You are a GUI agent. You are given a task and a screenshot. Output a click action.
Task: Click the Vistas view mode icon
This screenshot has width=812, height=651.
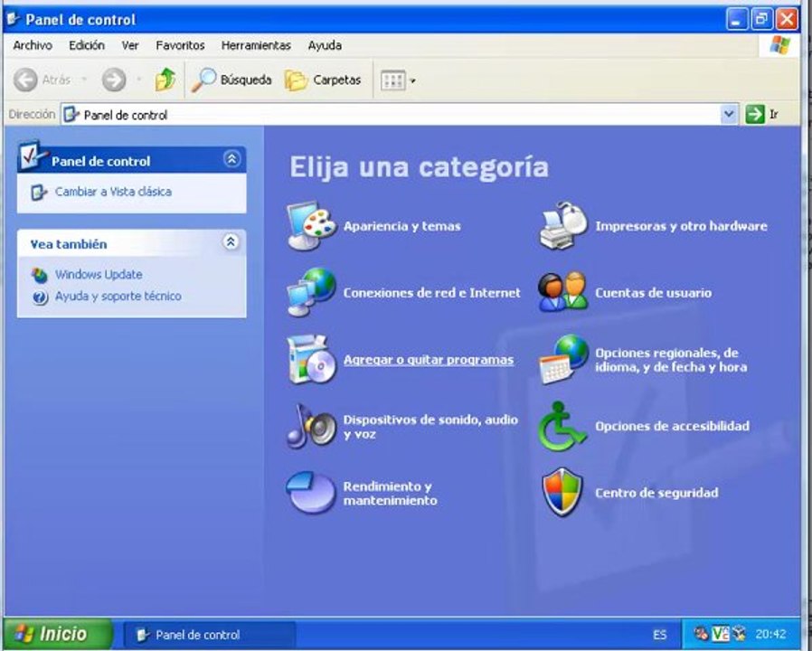(393, 80)
